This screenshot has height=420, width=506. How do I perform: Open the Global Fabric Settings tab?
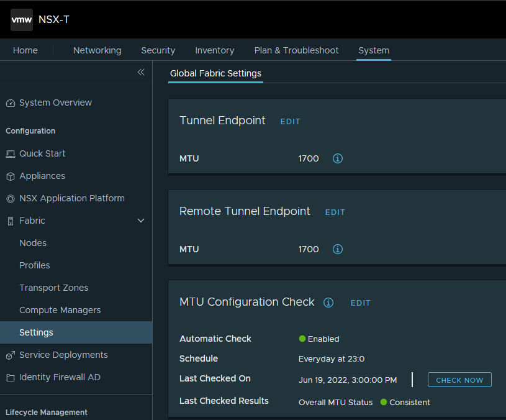[215, 73]
